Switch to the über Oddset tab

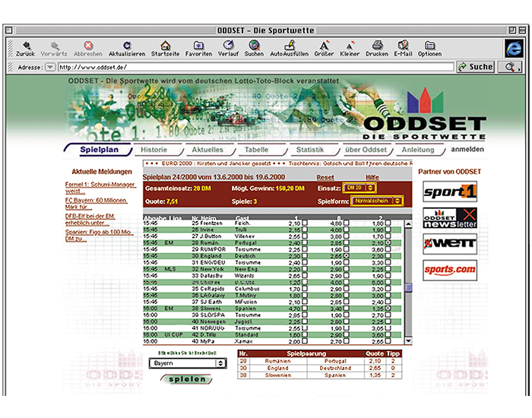(x=366, y=150)
